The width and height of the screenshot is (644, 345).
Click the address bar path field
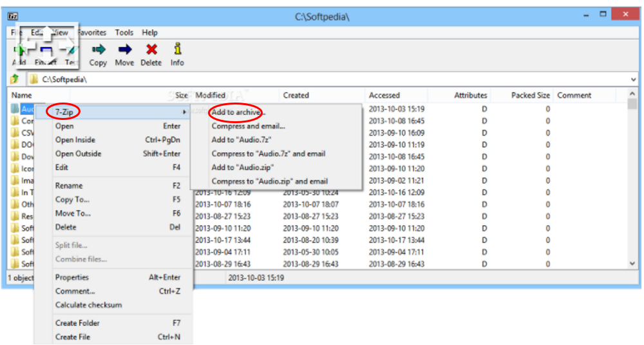pos(322,79)
